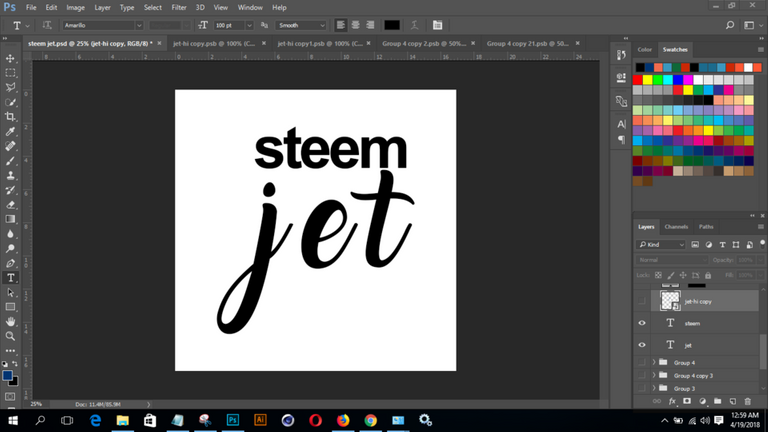Select the Hand tool
This screenshot has width=768, height=432.
pos(11,322)
